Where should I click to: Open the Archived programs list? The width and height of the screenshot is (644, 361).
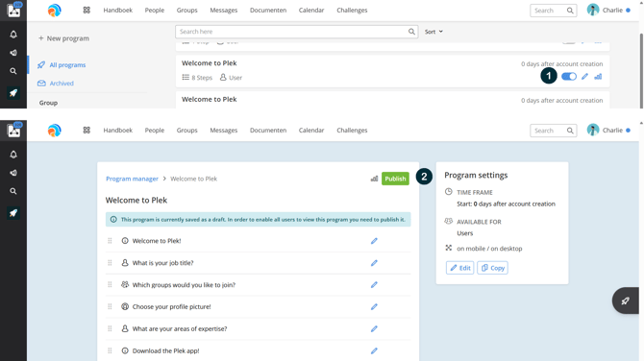click(x=56, y=84)
